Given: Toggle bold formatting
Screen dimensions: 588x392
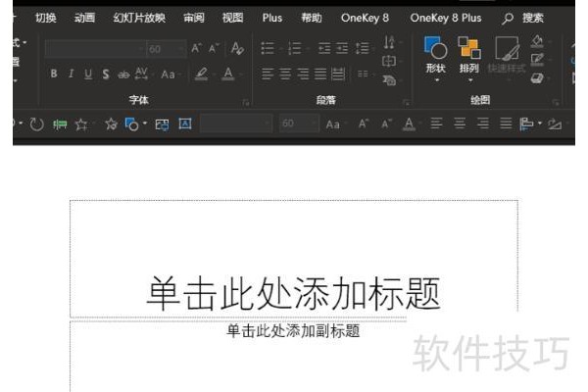Looking at the screenshot, I should 54,73.
